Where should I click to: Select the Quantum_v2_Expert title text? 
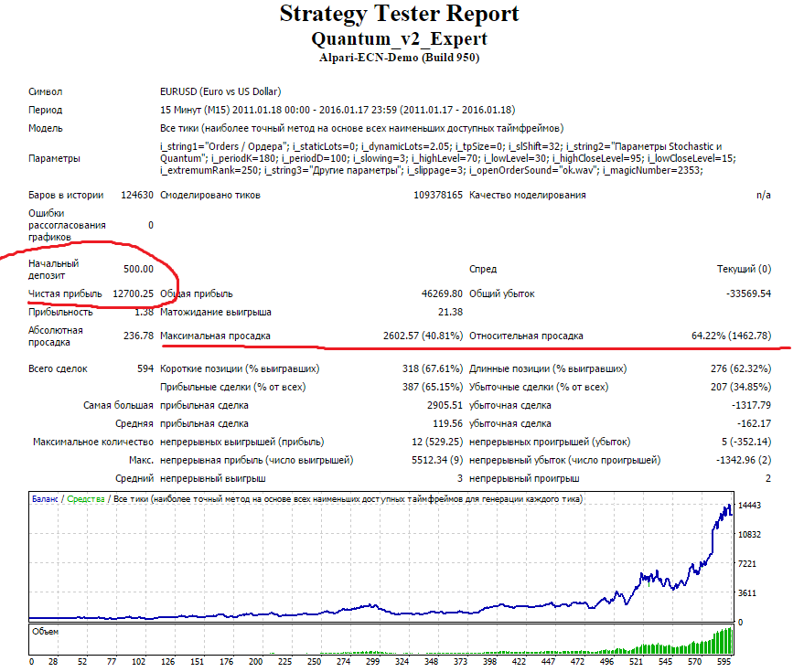[399, 39]
